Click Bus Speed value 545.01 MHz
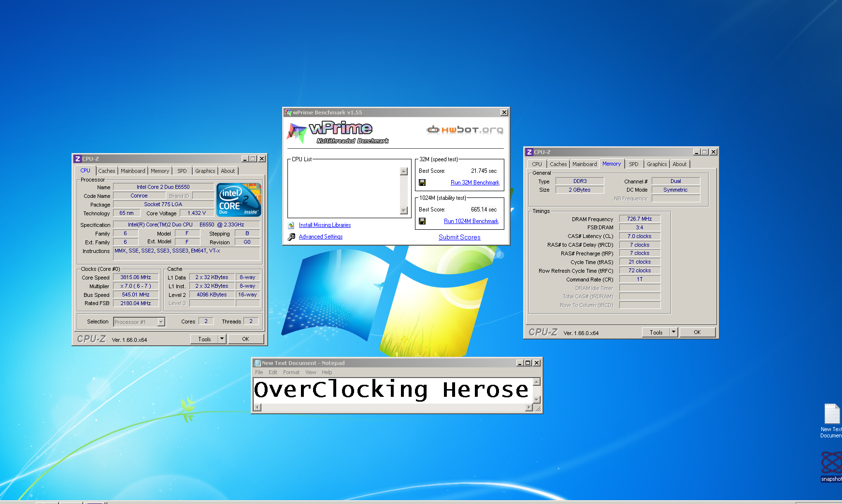 pos(136,294)
